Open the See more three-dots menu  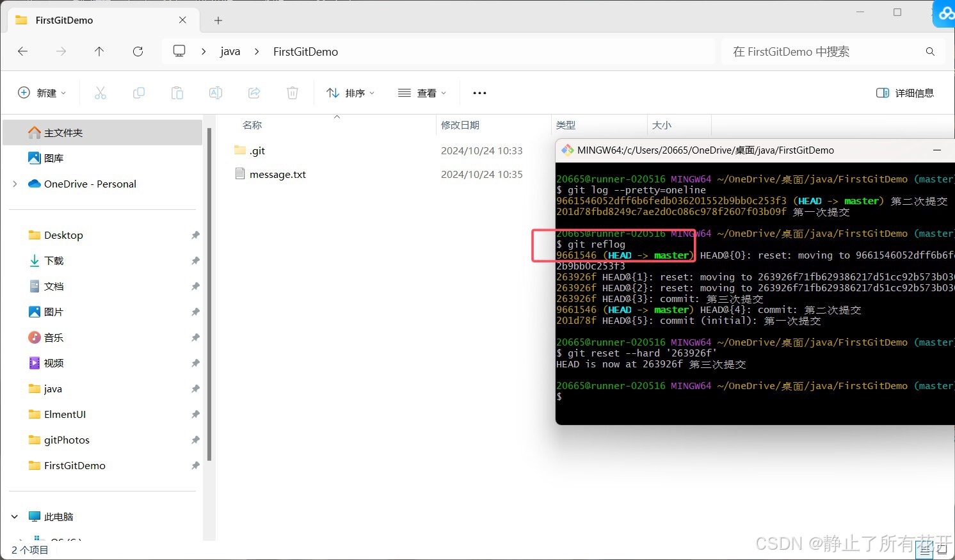[479, 93]
